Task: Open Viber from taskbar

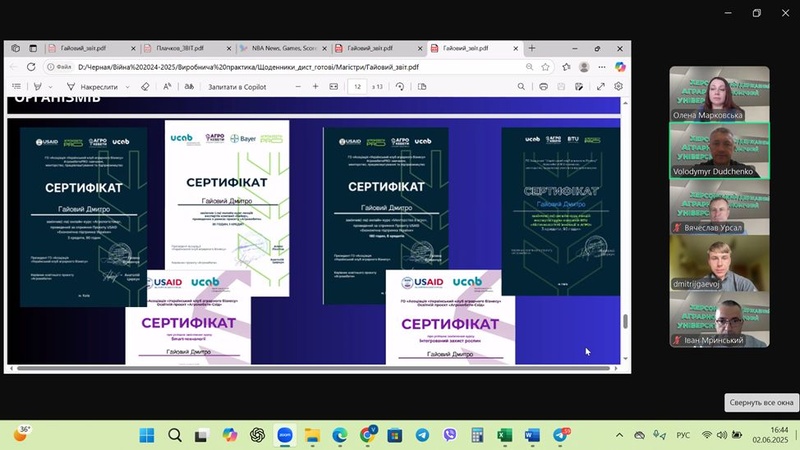Action: click(x=449, y=435)
